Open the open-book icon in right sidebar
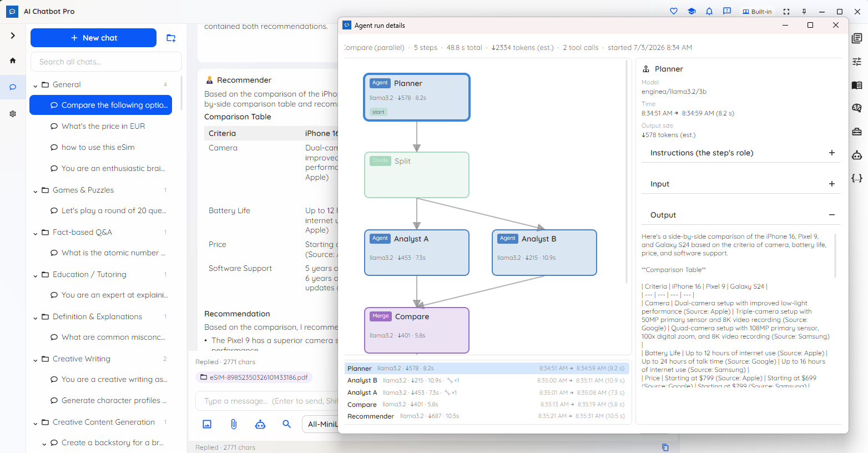Viewport: 868px width, 453px height. pyautogui.click(x=857, y=85)
